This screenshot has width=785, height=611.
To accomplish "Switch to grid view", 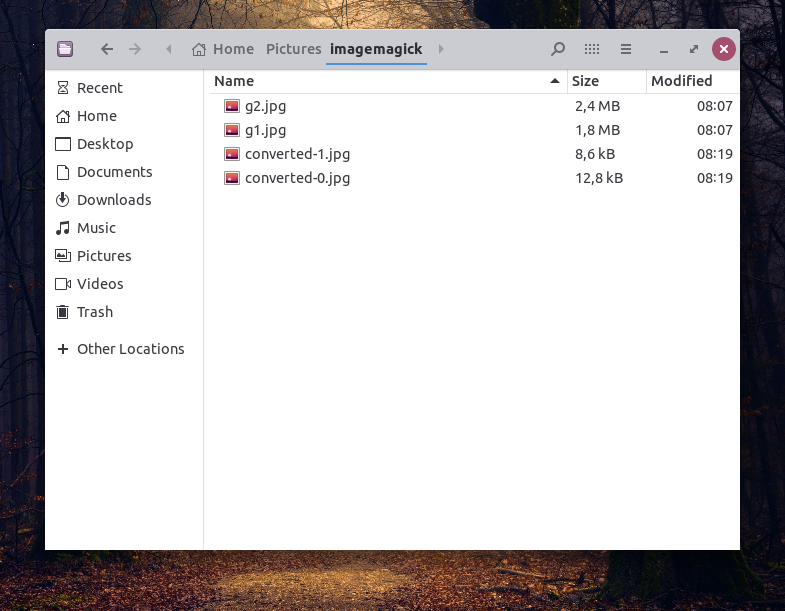I will 592,49.
